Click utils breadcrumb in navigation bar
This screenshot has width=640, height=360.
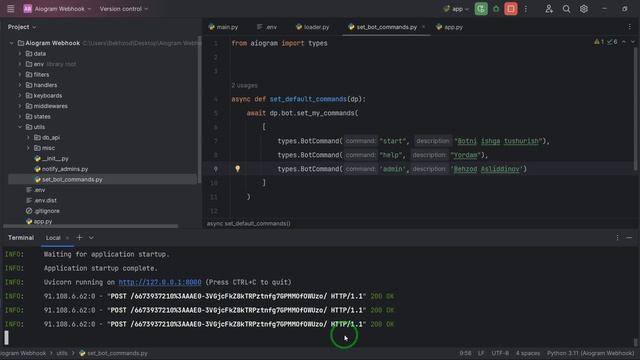[62, 353]
